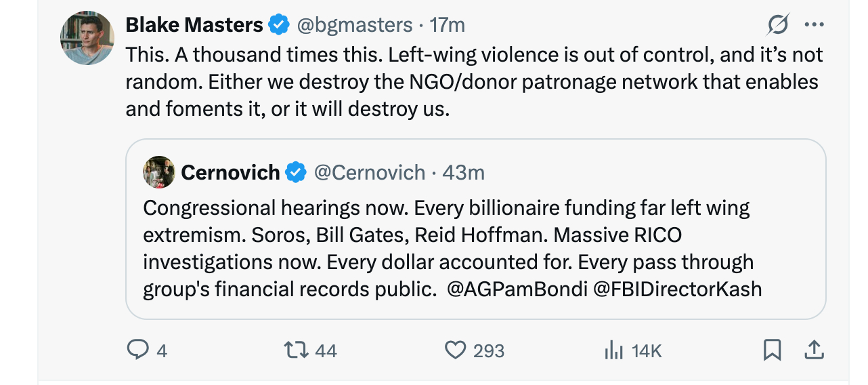868x385 pixels.
Task: Repost this tweet via retweet icon
Action: (295, 350)
